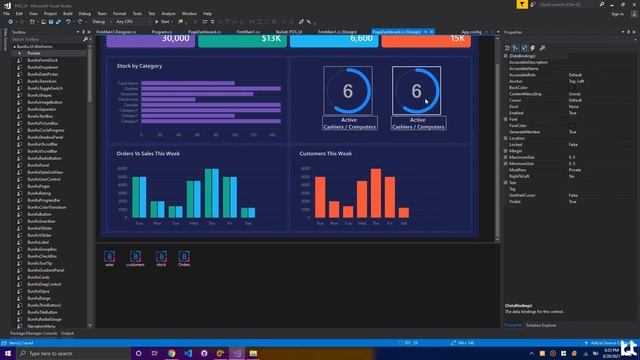Click the Open File toolbar icon
This screenshot has height=360, width=640.
tap(43, 22)
